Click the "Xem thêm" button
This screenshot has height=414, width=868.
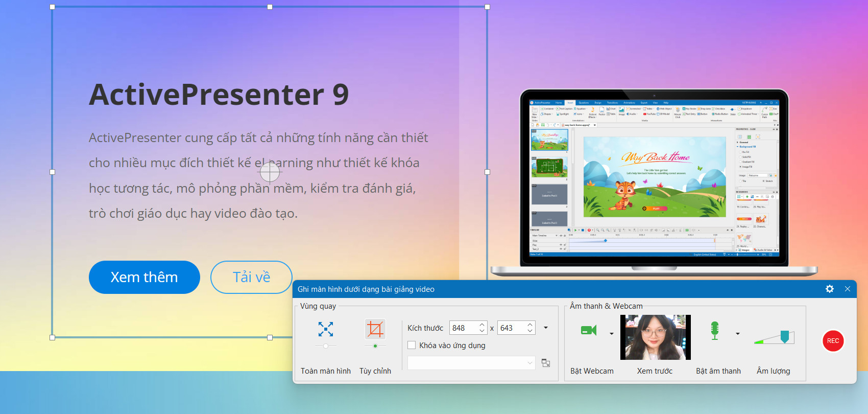pos(144,277)
